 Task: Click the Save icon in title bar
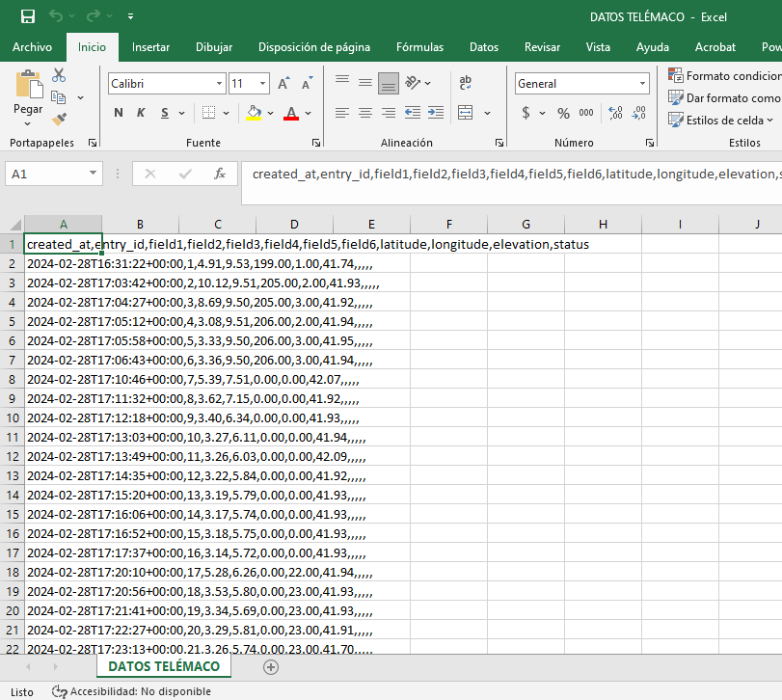pyautogui.click(x=28, y=16)
